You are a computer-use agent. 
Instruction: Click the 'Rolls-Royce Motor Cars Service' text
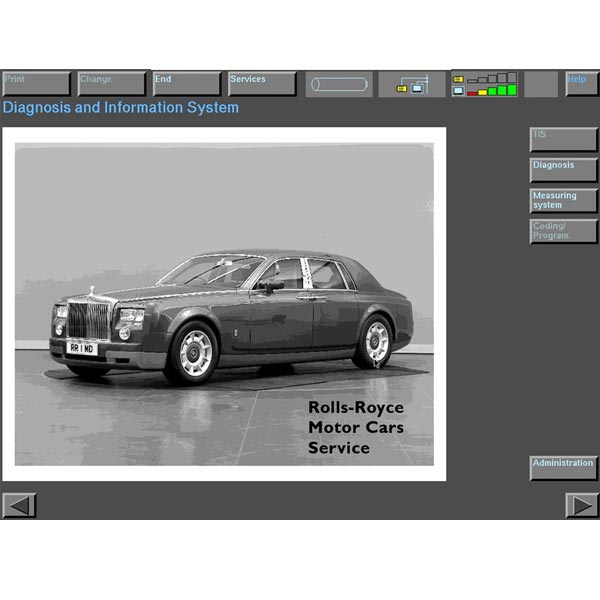tap(356, 427)
